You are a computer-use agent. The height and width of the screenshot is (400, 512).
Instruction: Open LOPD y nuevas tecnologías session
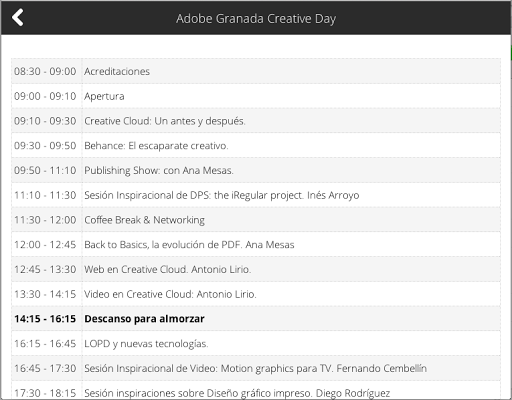256,343
